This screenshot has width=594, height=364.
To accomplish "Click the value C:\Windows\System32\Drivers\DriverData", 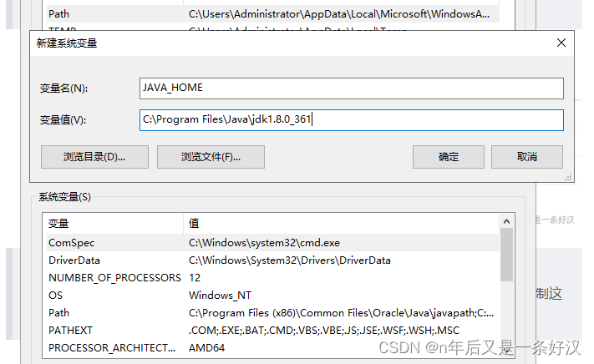I will [x=289, y=260].
